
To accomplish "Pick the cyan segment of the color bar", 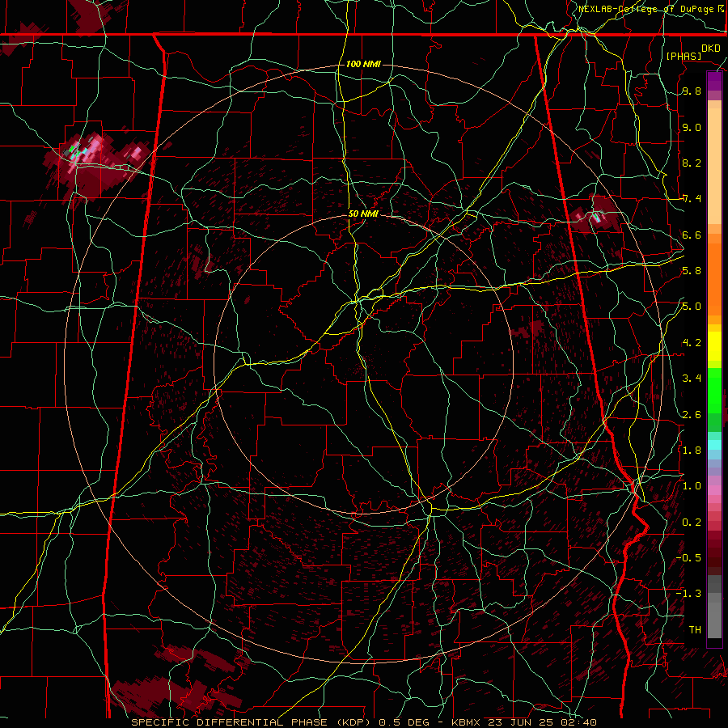I will 714,444.
